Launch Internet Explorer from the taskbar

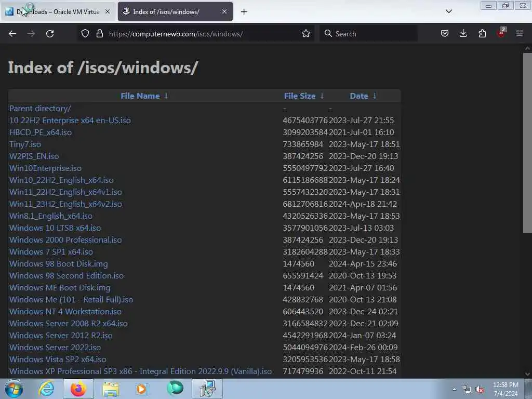point(46,389)
